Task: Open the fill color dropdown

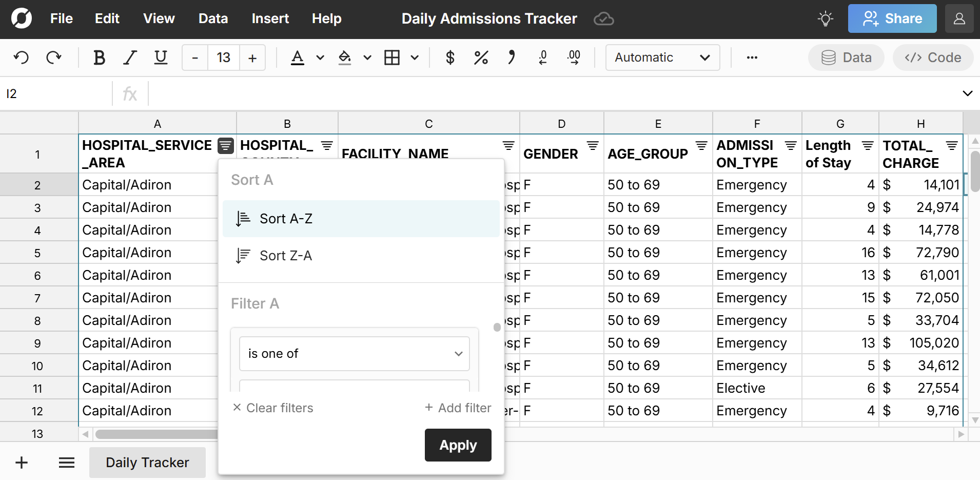Action: (x=366, y=57)
